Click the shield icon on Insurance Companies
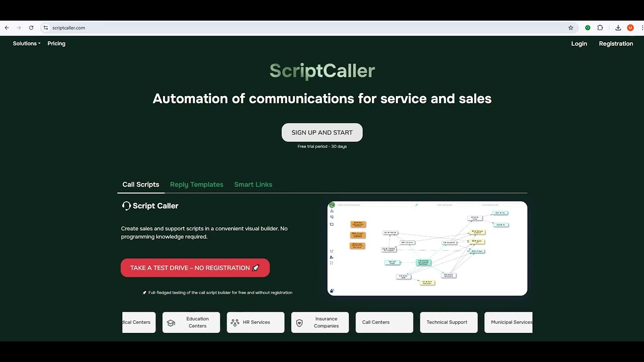The width and height of the screenshot is (644, 362). (299, 323)
